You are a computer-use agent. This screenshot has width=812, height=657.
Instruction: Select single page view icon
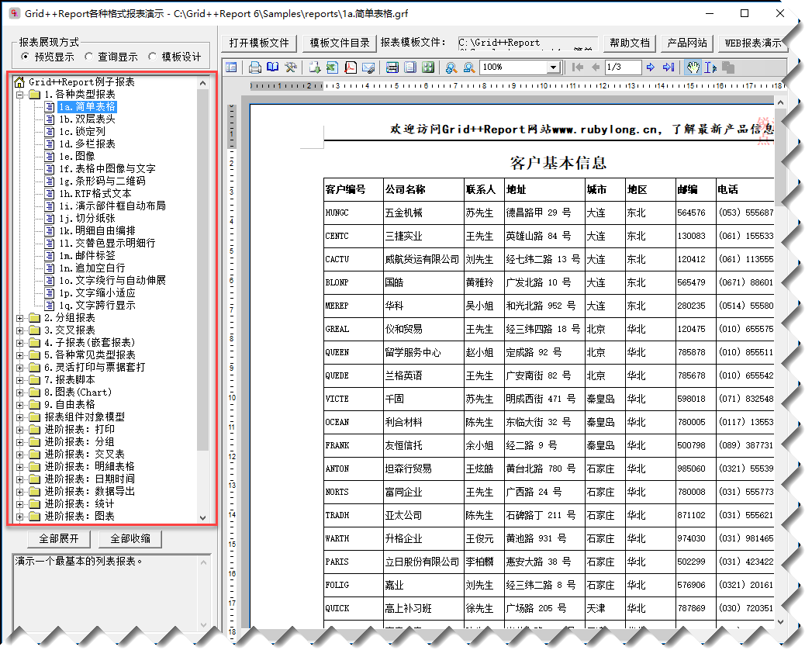tap(410, 67)
